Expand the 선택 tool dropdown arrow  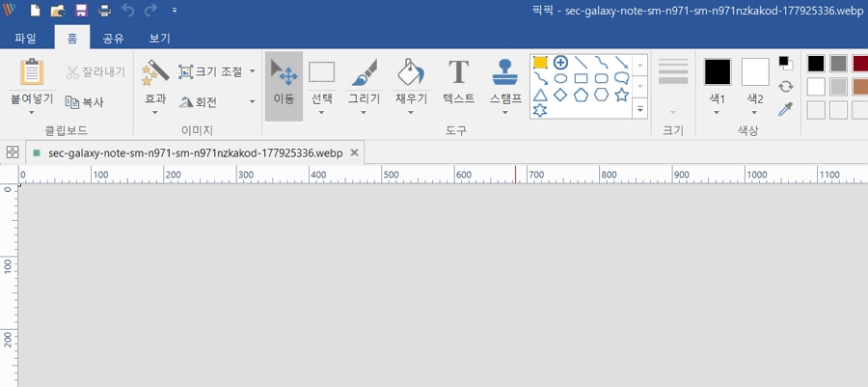(321, 112)
